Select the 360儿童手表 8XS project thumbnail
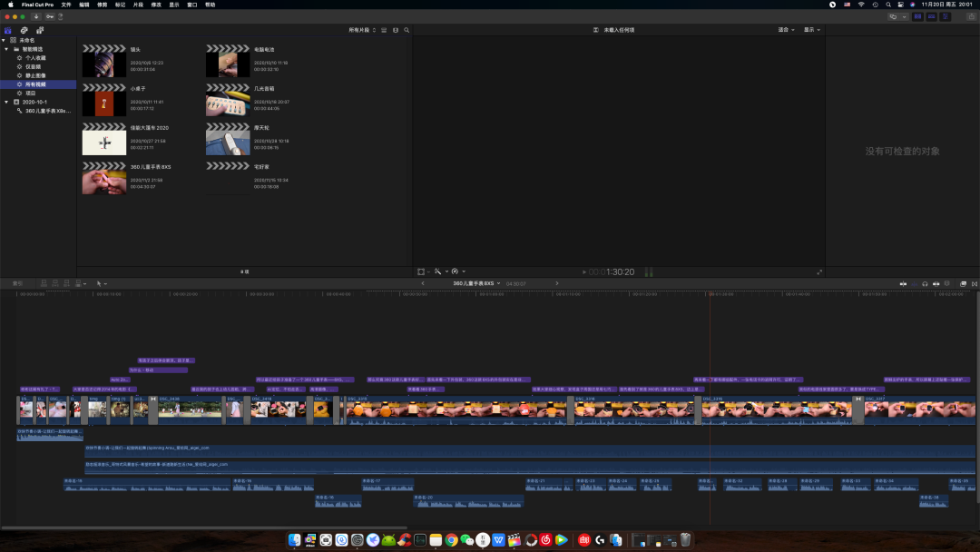Viewport: 980px width, 552px height. click(104, 178)
